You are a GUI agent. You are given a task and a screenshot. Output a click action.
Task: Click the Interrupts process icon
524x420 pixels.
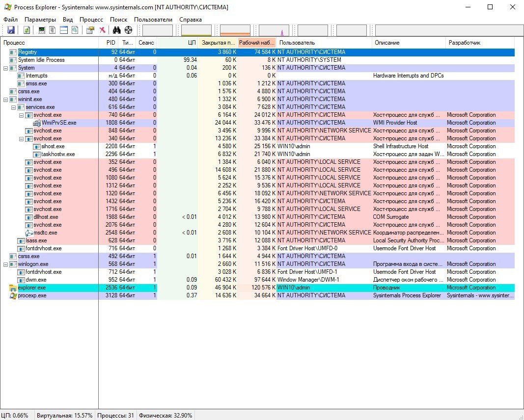pos(21,76)
